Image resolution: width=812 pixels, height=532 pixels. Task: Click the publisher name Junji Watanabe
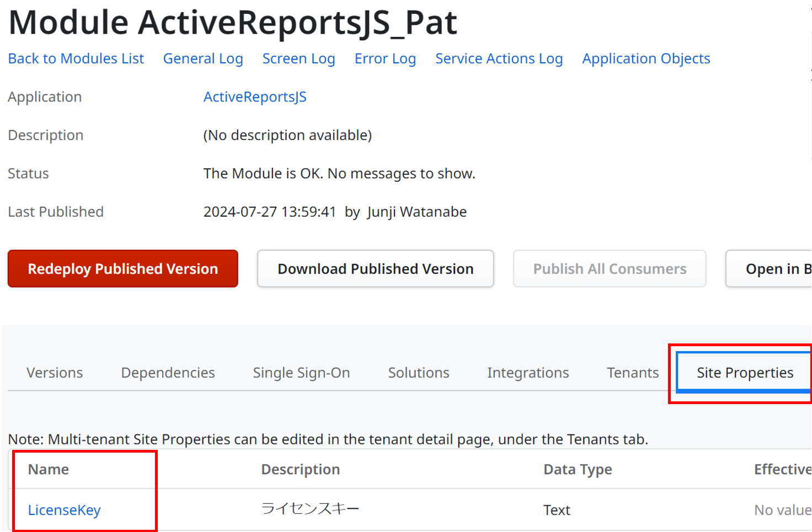tap(417, 212)
